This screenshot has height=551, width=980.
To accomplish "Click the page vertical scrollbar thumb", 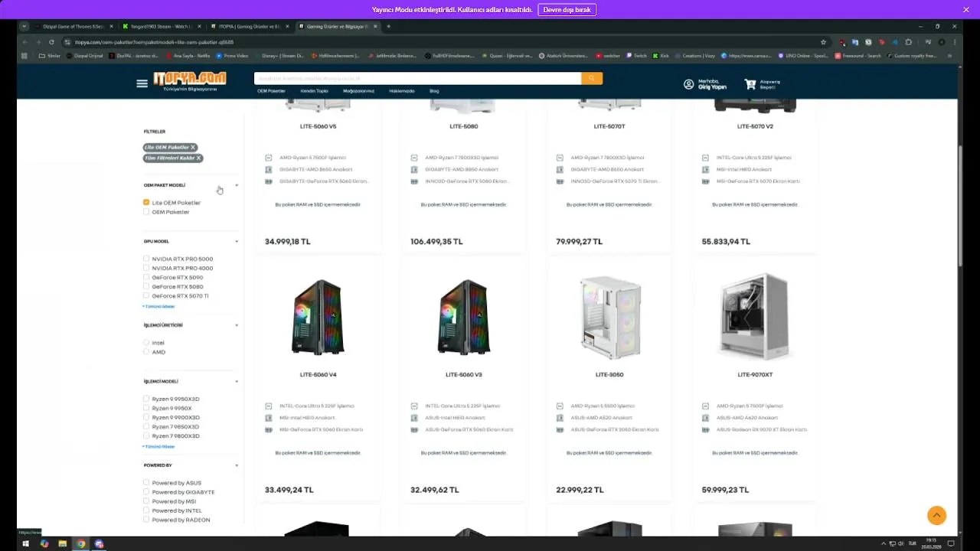I will pos(961,205).
